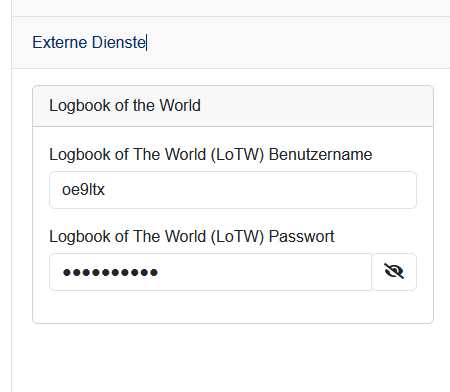Click empty space after the password dots
450x392 pixels.
click(263, 272)
